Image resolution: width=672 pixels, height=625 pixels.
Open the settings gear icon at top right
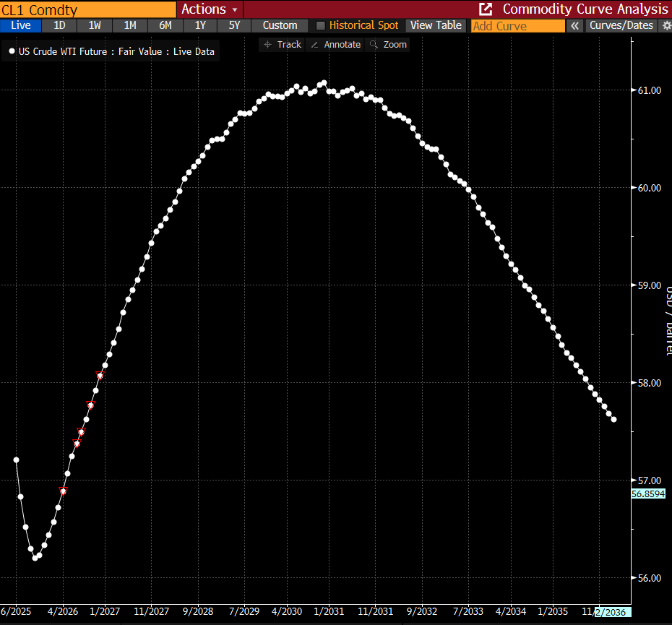click(666, 25)
